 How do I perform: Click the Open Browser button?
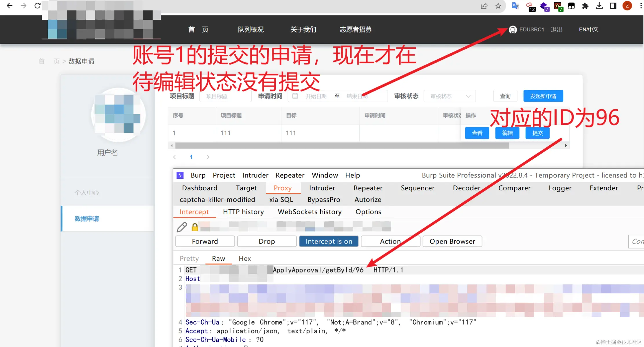pos(452,241)
